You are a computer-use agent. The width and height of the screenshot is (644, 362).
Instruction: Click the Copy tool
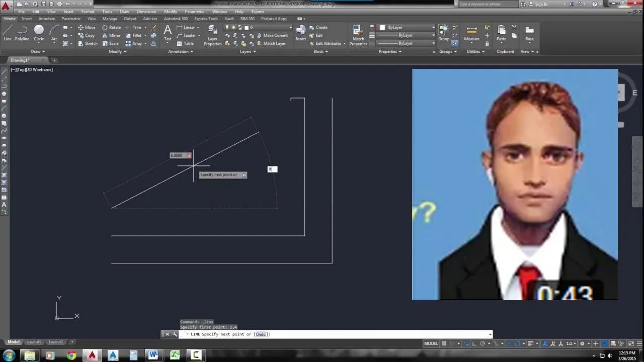(x=87, y=36)
